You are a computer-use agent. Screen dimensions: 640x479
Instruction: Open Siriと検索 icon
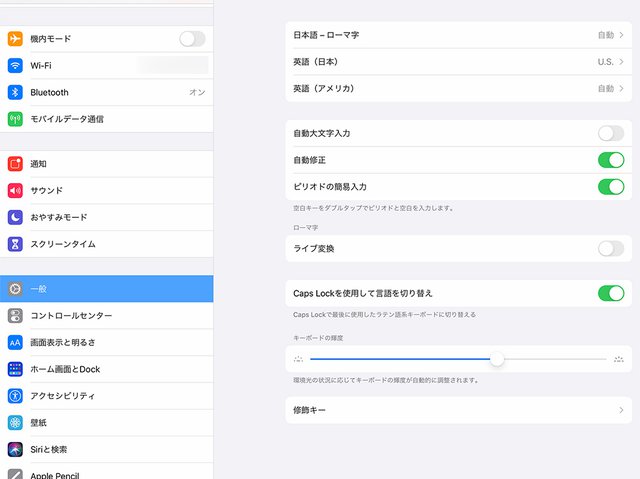tap(15, 450)
